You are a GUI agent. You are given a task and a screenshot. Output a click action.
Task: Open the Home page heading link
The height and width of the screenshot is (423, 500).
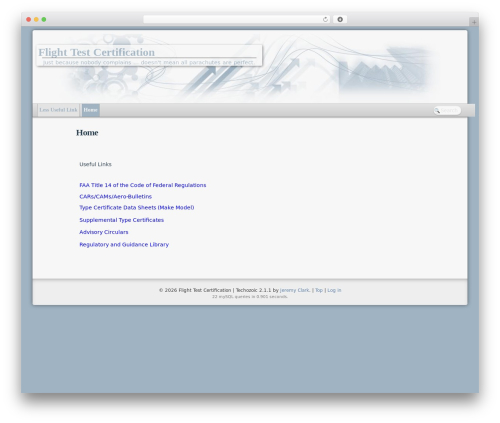pos(87,133)
